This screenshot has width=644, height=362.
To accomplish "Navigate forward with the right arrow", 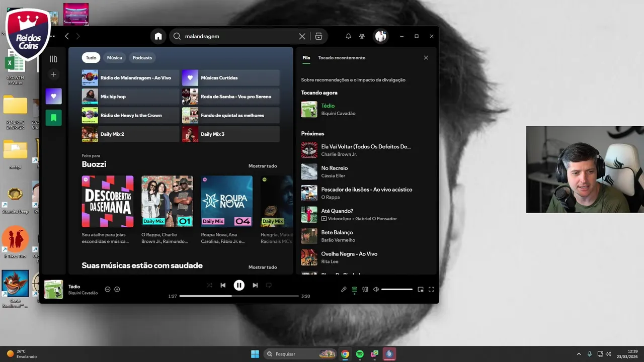I will point(78,36).
